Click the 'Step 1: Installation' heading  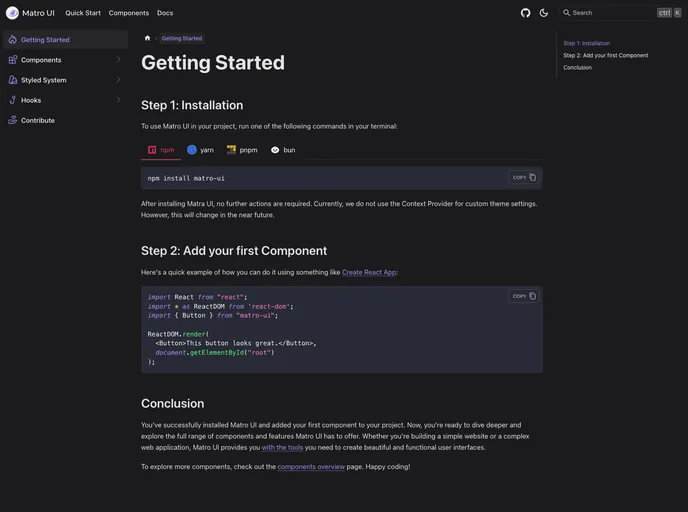(192, 105)
